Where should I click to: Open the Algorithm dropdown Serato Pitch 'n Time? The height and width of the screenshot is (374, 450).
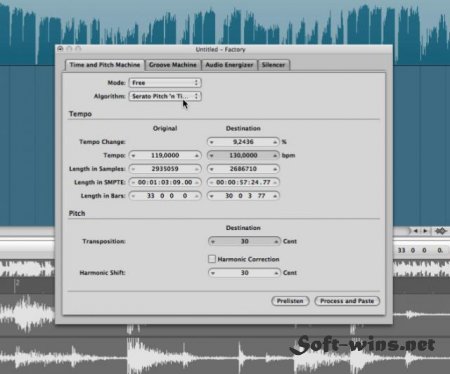pos(165,96)
